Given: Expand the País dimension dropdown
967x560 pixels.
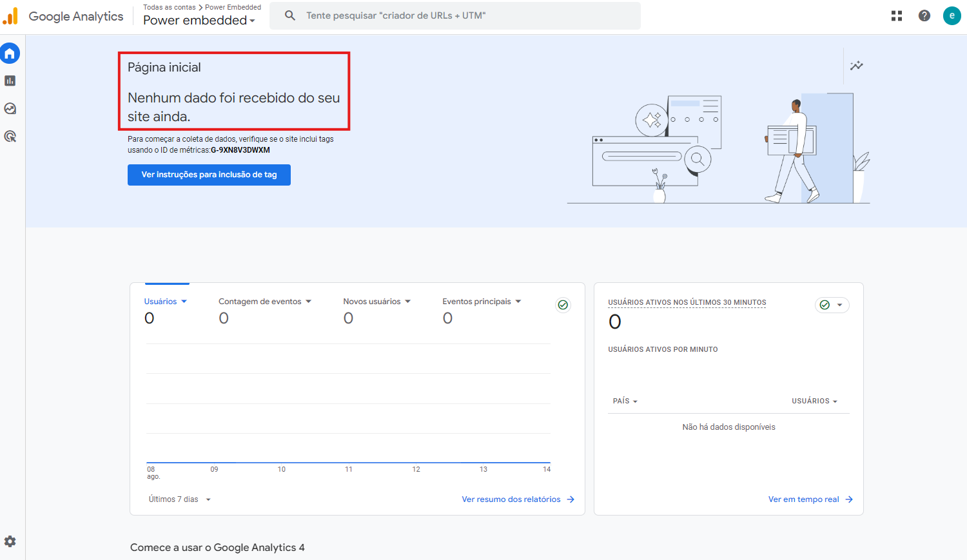Looking at the screenshot, I should [x=625, y=401].
